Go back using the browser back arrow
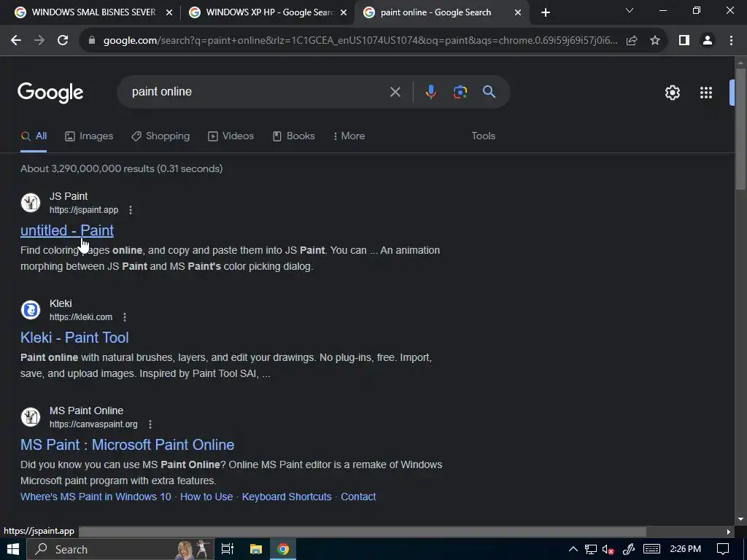The height and width of the screenshot is (560, 747). coord(16,41)
